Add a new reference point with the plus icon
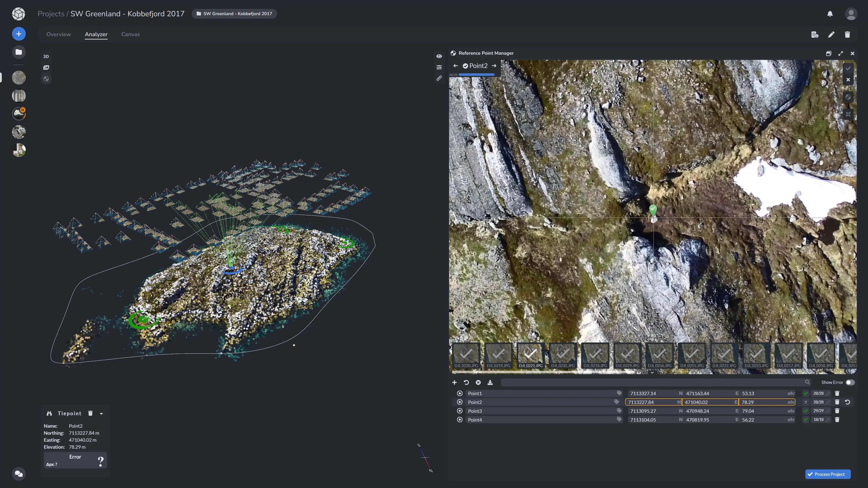 pos(455,382)
